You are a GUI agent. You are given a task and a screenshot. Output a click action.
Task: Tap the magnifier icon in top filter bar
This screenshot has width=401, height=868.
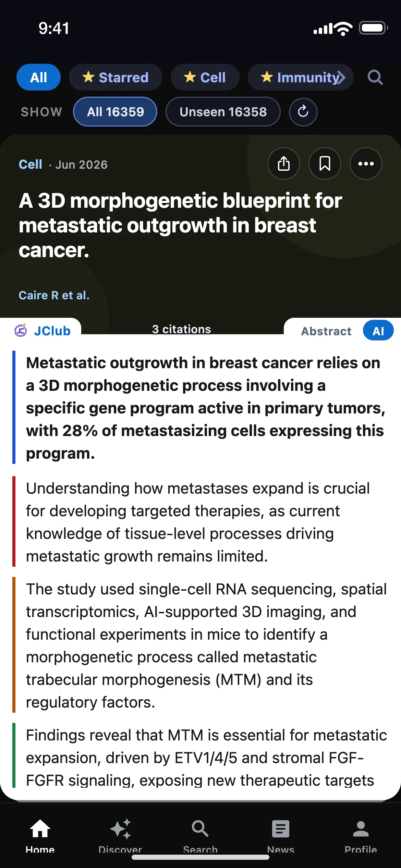[x=375, y=77]
